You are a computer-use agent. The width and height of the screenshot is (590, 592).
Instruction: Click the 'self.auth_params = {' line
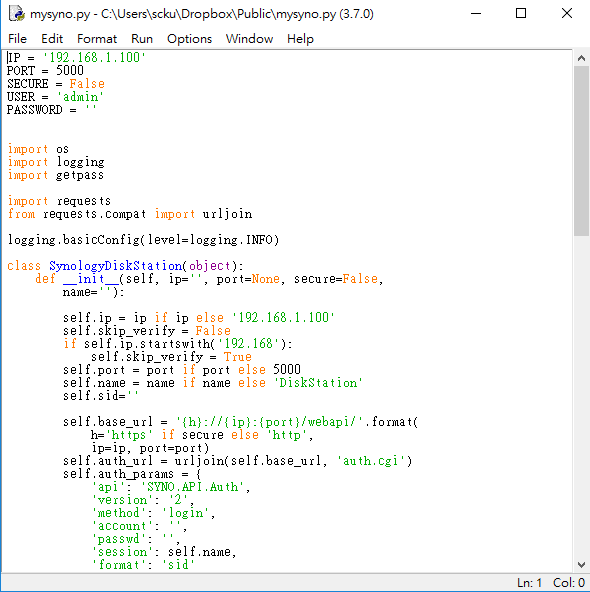pyautogui.click(x=132, y=474)
